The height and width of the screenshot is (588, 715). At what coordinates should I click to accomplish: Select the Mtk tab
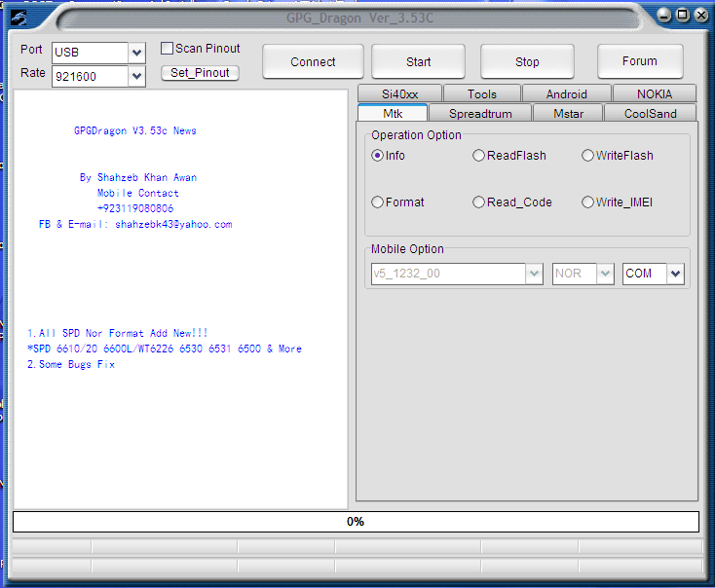coord(393,113)
